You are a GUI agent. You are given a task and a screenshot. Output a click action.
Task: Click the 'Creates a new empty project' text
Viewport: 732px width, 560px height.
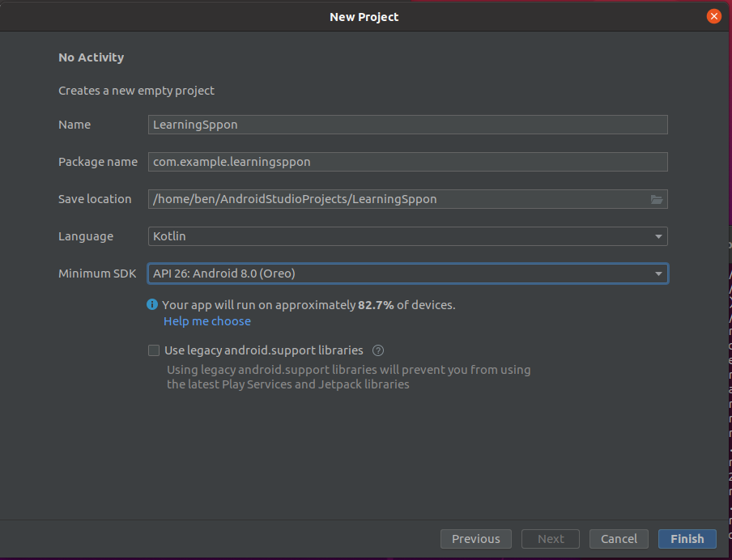click(136, 91)
